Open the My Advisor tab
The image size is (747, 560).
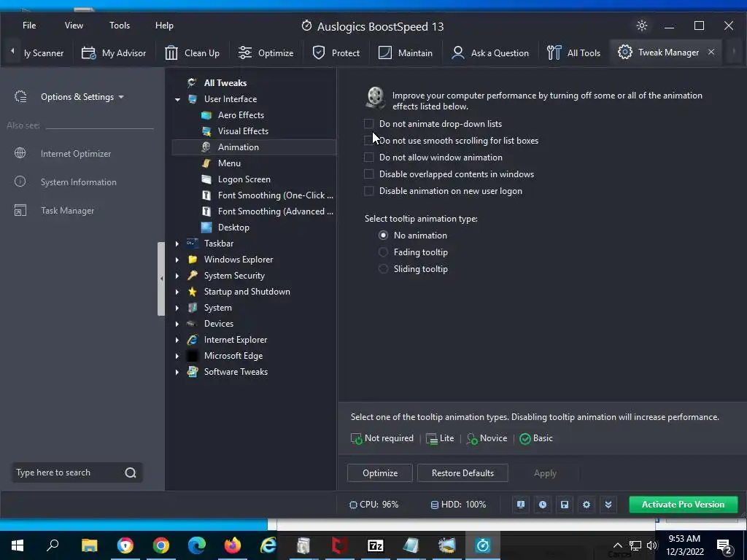(x=114, y=52)
